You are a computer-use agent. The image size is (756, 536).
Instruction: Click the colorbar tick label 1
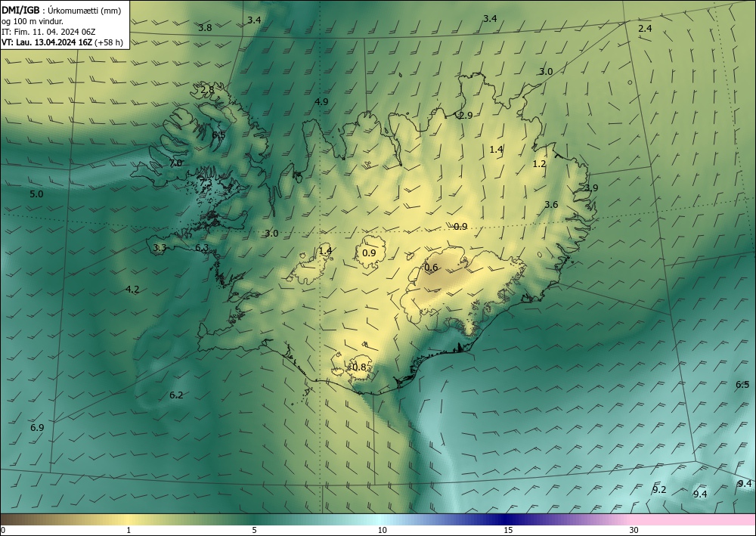coord(129,530)
